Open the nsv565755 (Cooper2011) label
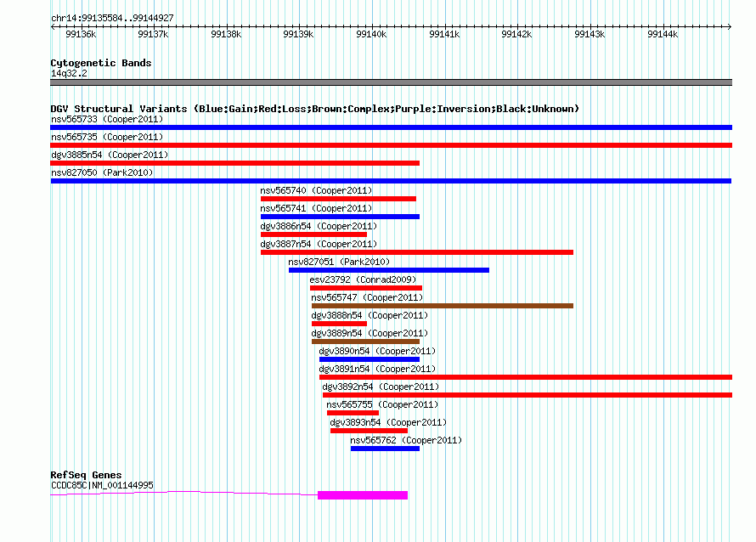This screenshot has width=756, height=542. (x=382, y=404)
